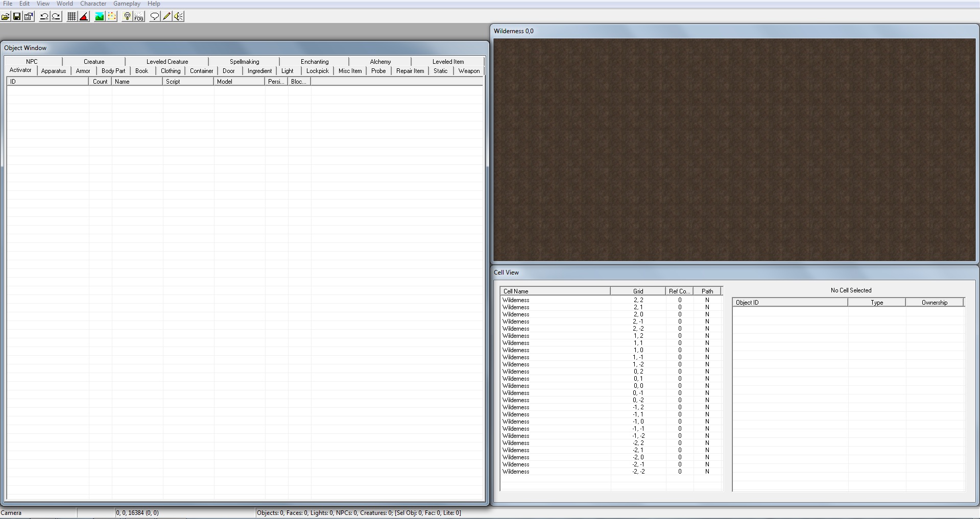Save the plugin with the floppy disk icon

[17, 16]
